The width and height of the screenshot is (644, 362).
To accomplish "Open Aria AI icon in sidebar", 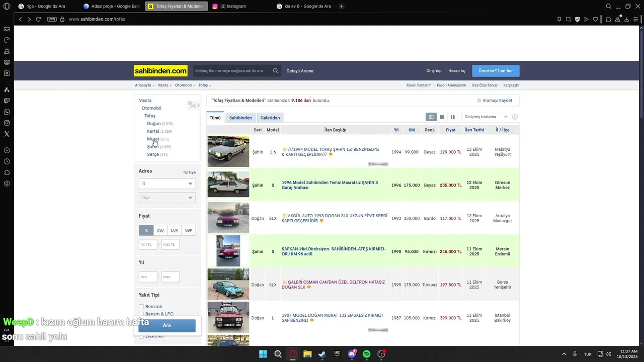I will (x=7, y=89).
